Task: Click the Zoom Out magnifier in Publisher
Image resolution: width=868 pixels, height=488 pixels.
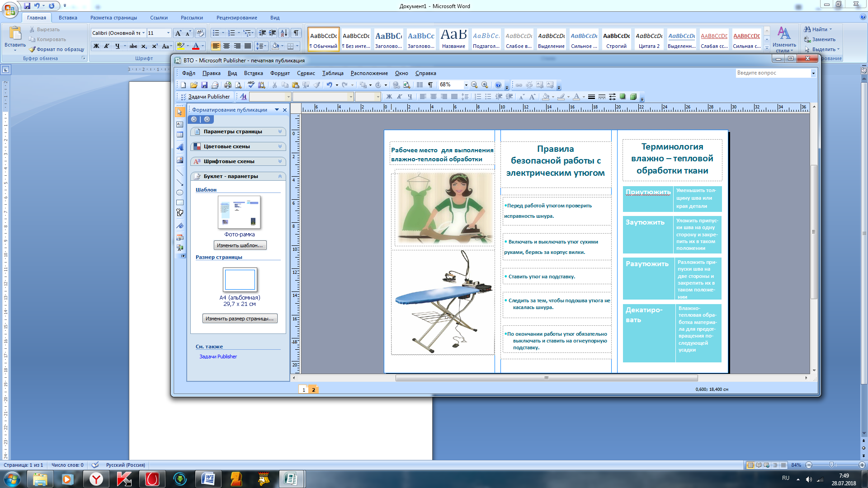Action: (x=474, y=85)
